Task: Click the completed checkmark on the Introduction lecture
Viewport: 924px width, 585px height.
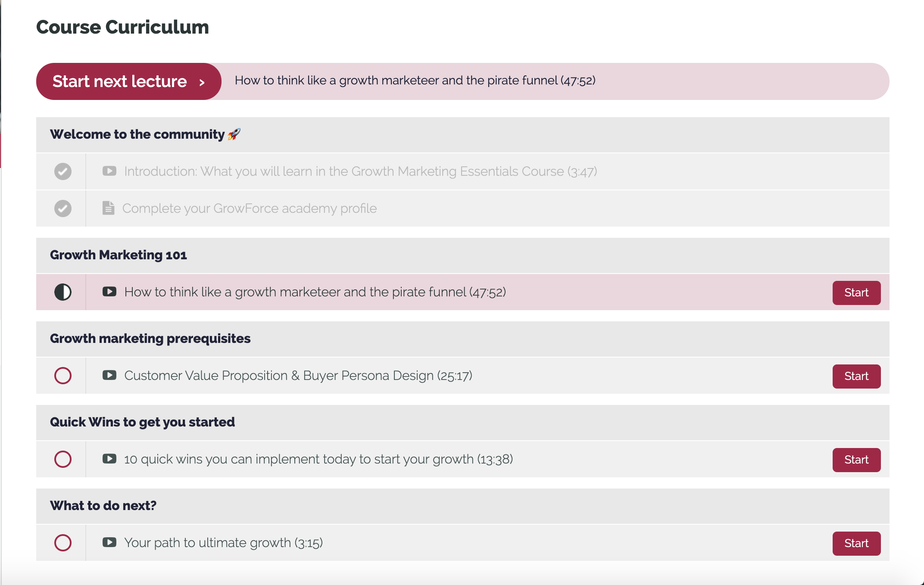Action: (x=63, y=171)
